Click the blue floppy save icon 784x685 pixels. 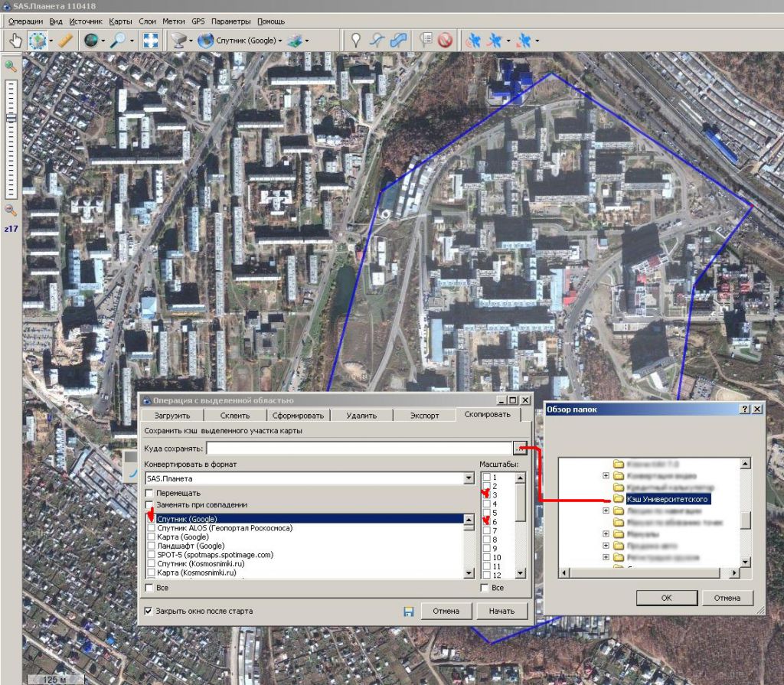click(408, 611)
